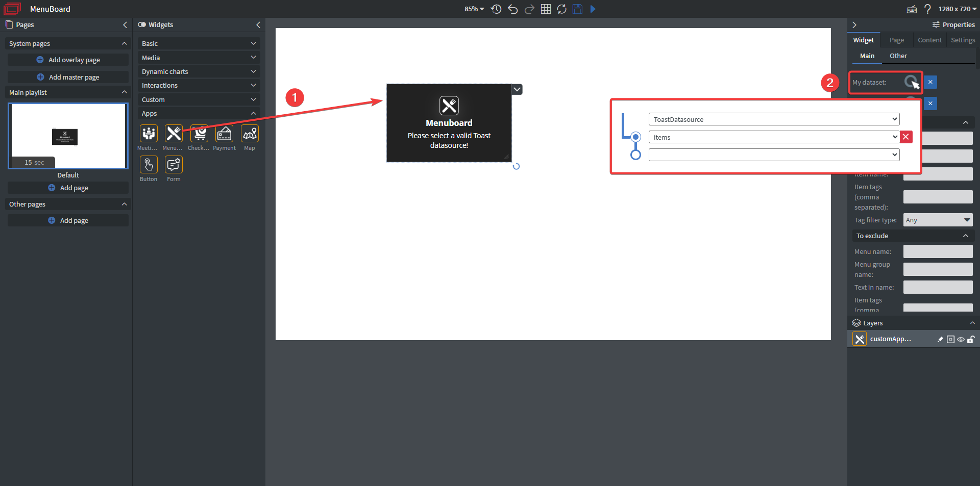Select the Payment app widget
The height and width of the screenshot is (486, 980).
[224, 134]
